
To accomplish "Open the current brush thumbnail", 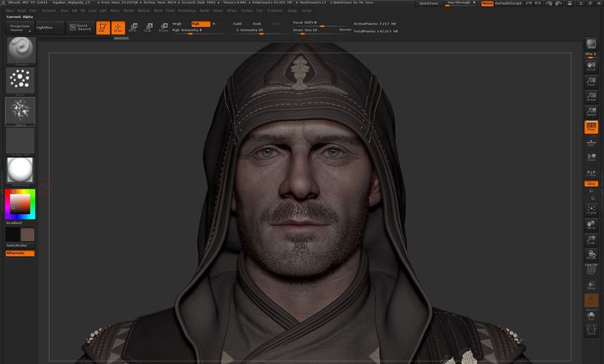I will tap(21, 50).
